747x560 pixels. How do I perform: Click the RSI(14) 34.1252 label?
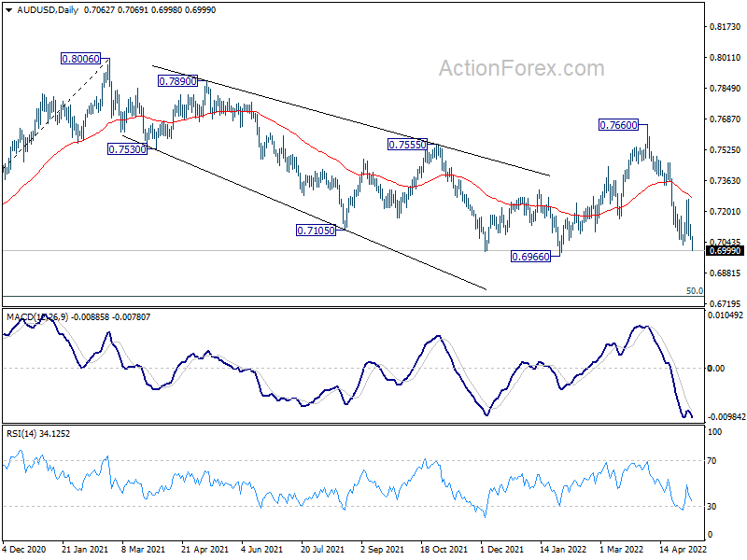point(38,434)
